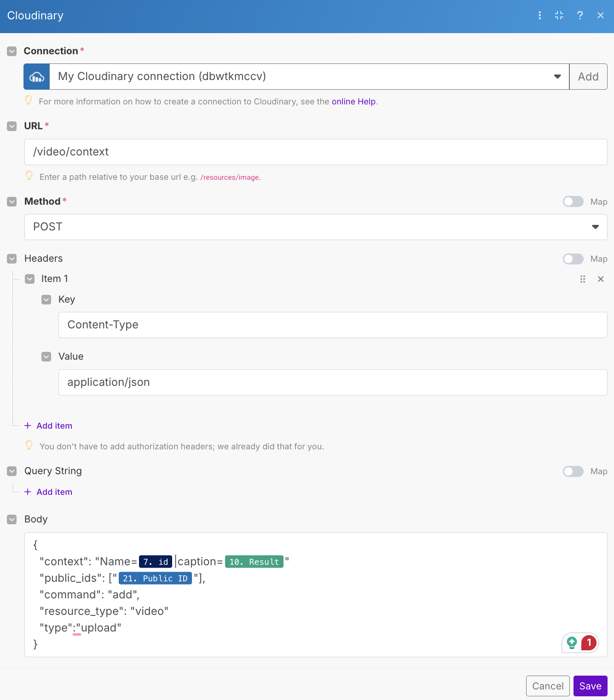Click the Save button
This screenshot has width=614, height=700.
(590, 686)
